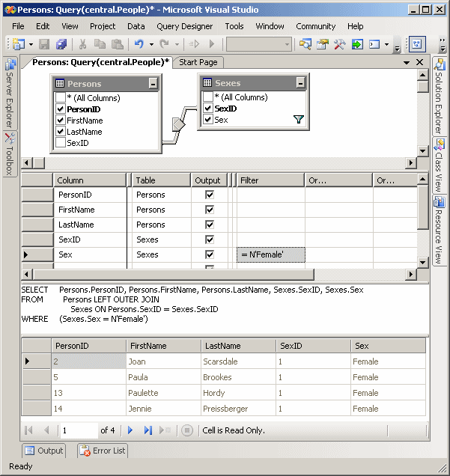Click the Save toolbar icon

tap(44, 44)
